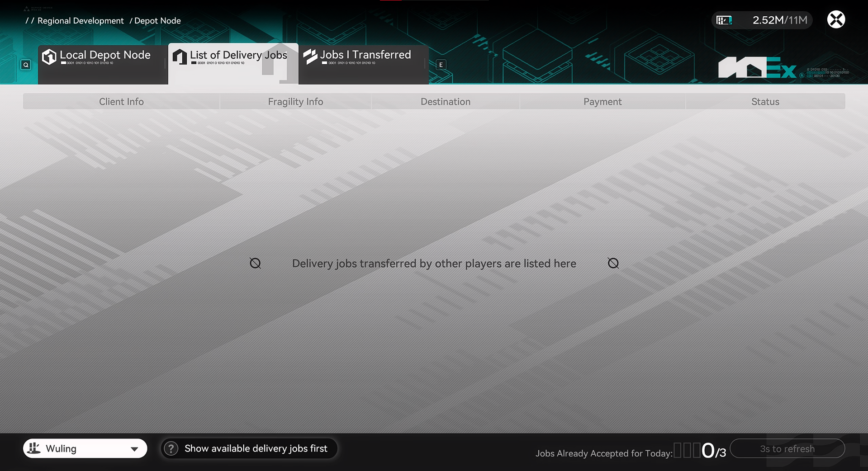Click the Wuling region icon
Image resolution: width=868 pixels, height=471 pixels.
coord(34,448)
